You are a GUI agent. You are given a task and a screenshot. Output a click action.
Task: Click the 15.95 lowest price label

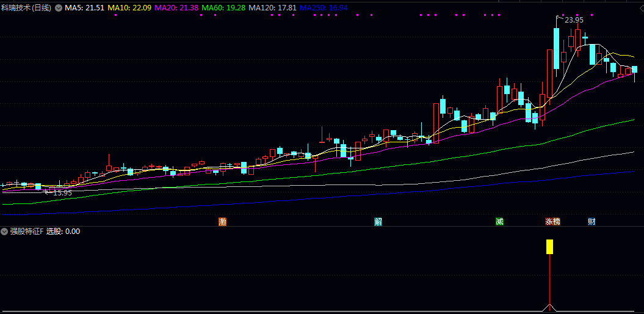tap(62, 193)
